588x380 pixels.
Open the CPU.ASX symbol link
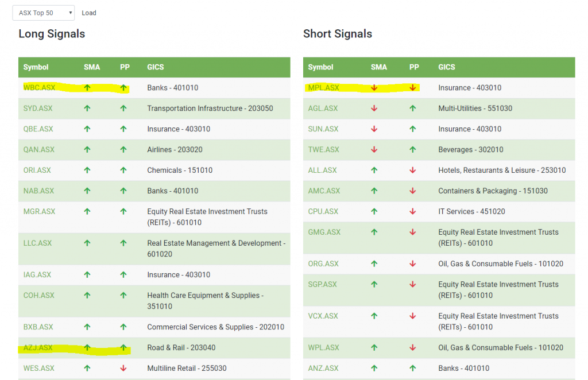click(323, 211)
